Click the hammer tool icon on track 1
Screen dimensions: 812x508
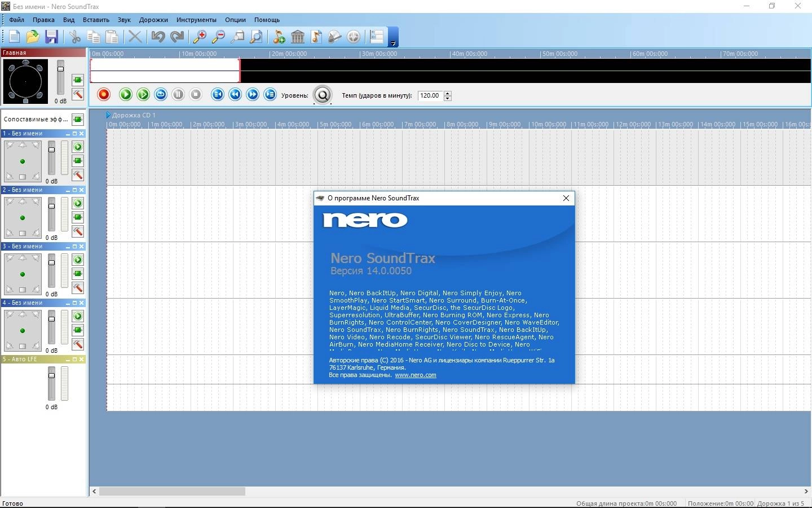78,175
